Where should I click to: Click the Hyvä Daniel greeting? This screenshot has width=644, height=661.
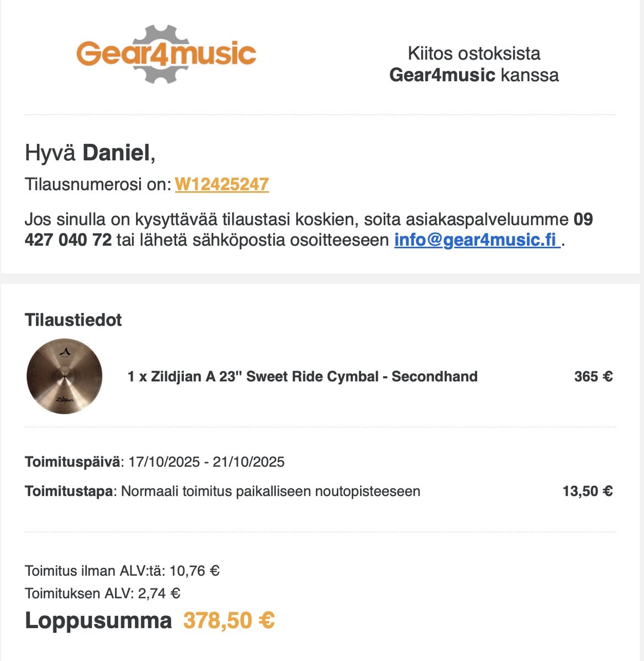point(90,153)
